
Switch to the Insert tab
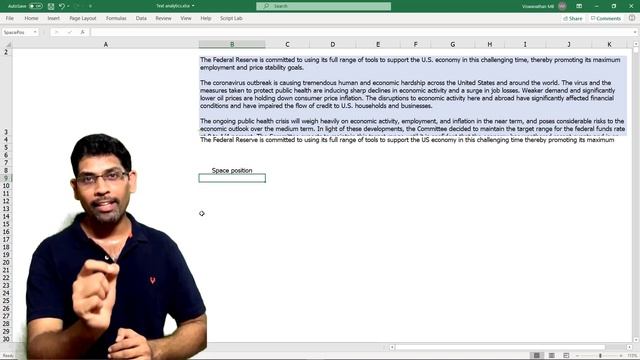point(53,18)
